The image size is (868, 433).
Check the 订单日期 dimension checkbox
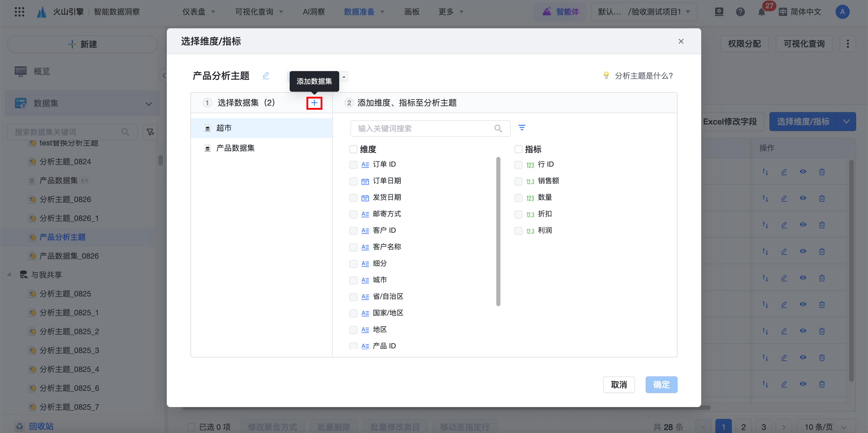click(353, 181)
